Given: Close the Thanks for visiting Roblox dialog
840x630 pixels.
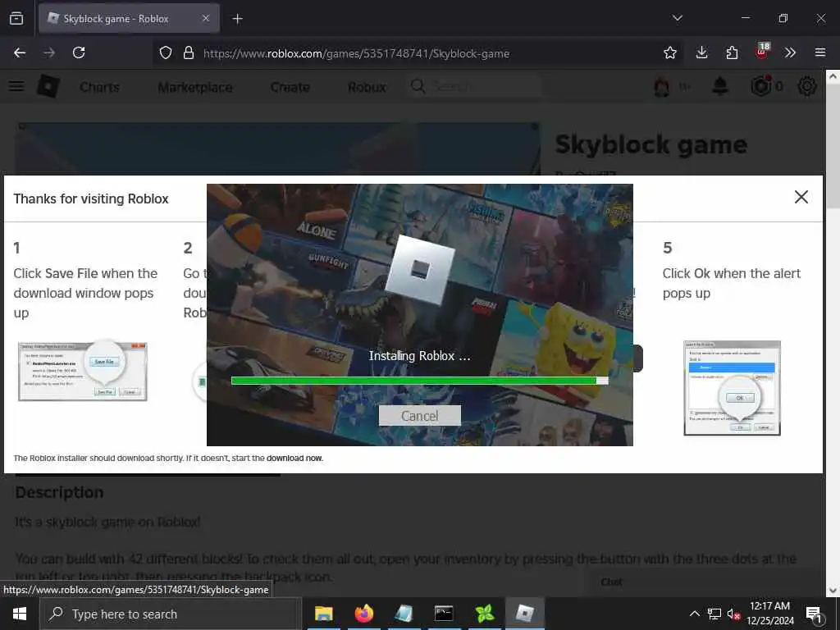Looking at the screenshot, I should [801, 197].
